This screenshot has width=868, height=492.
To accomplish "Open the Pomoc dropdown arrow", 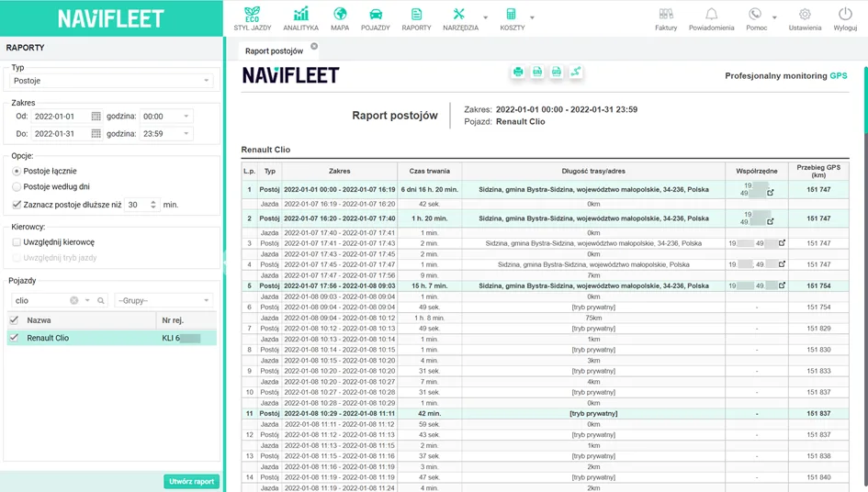I will coord(774,17).
